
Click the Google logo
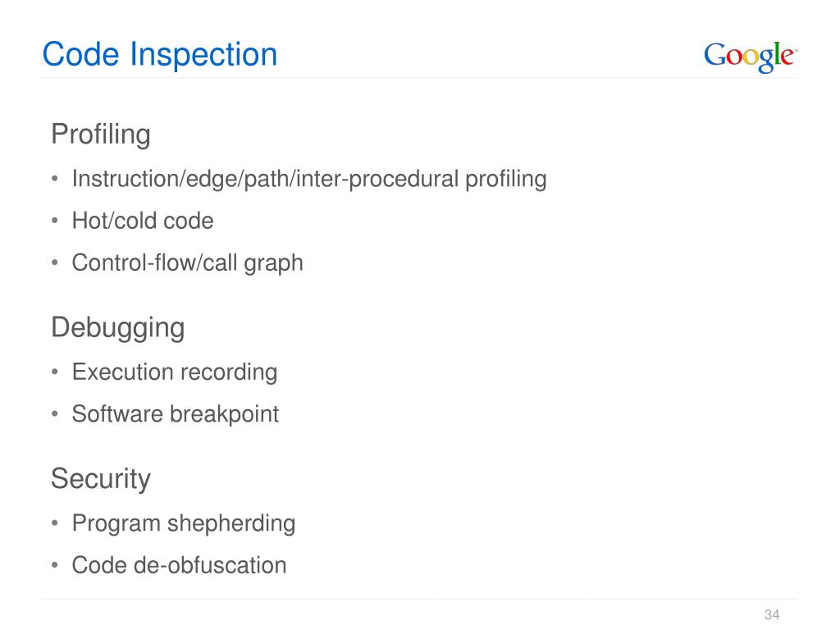(751, 57)
